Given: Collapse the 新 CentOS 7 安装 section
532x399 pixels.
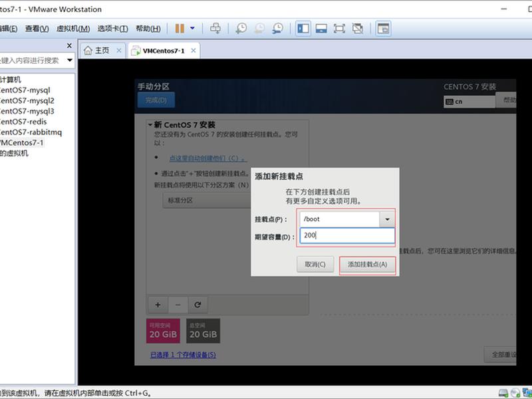Looking at the screenshot, I should pyautogui.click(x=150, y=124).
